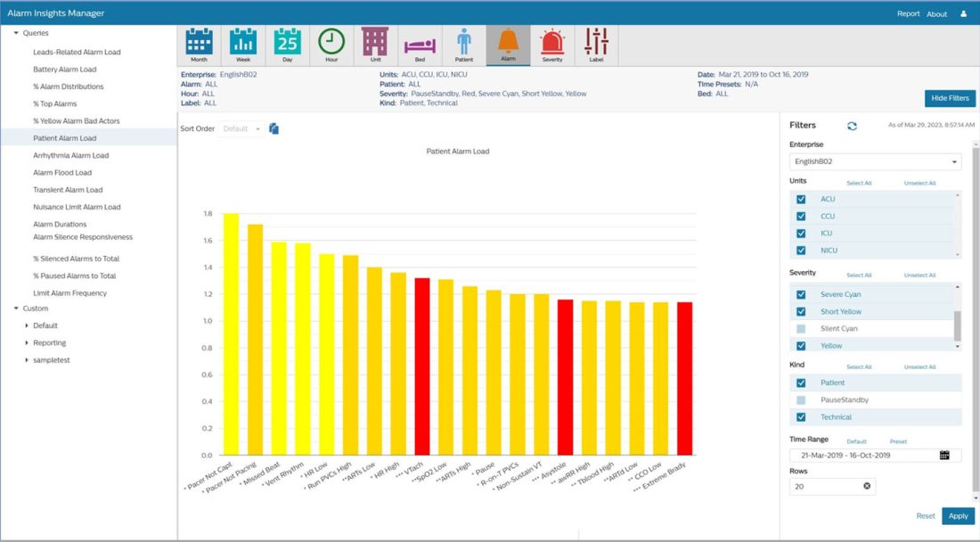
Task: Uncheck the ICU unit checkbox
Action: tap(801, 234)
